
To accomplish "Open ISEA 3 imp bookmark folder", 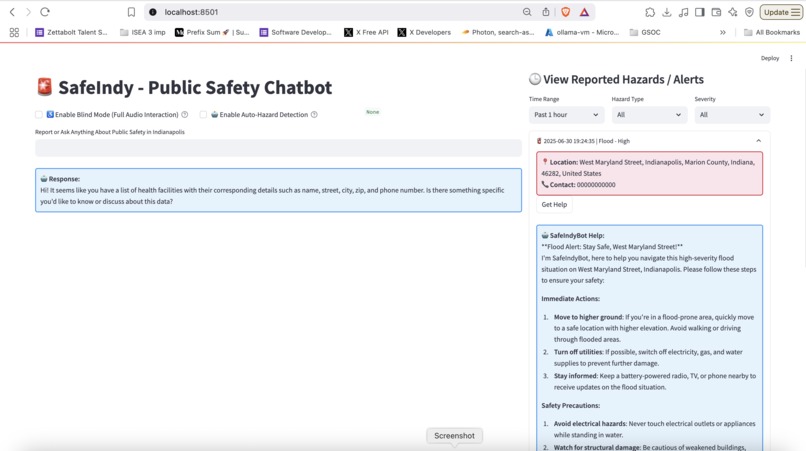I will pos(142,32).
